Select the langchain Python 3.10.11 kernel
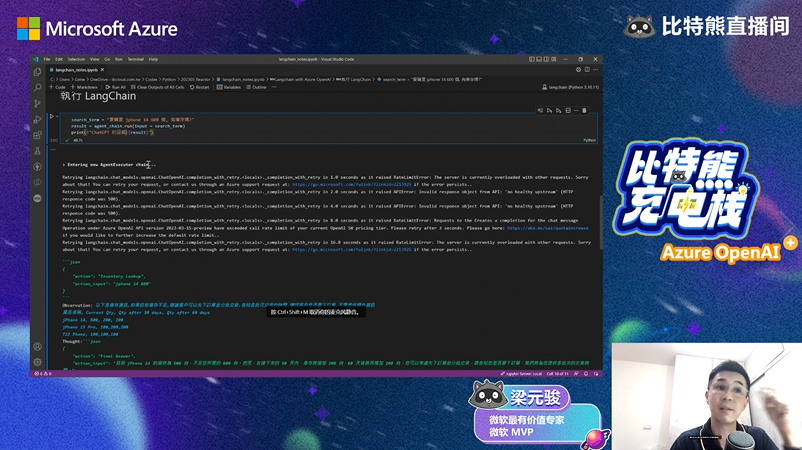 pos(570,87)
